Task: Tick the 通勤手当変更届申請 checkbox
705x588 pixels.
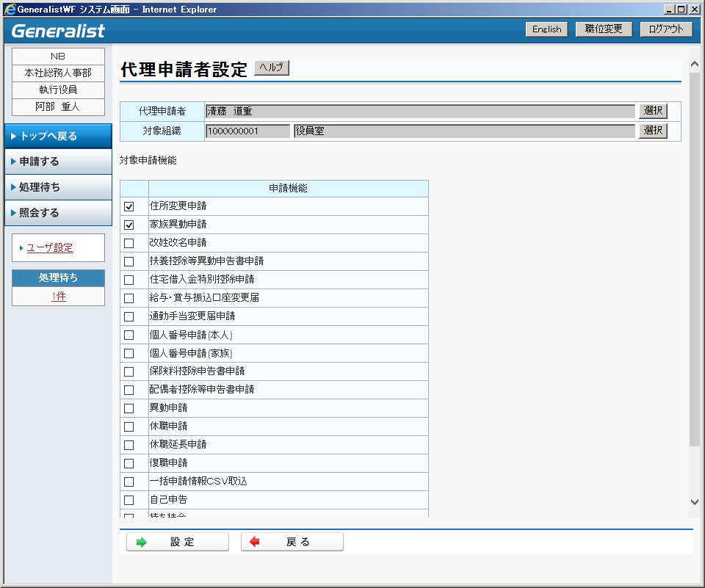Action: point(129,316)
